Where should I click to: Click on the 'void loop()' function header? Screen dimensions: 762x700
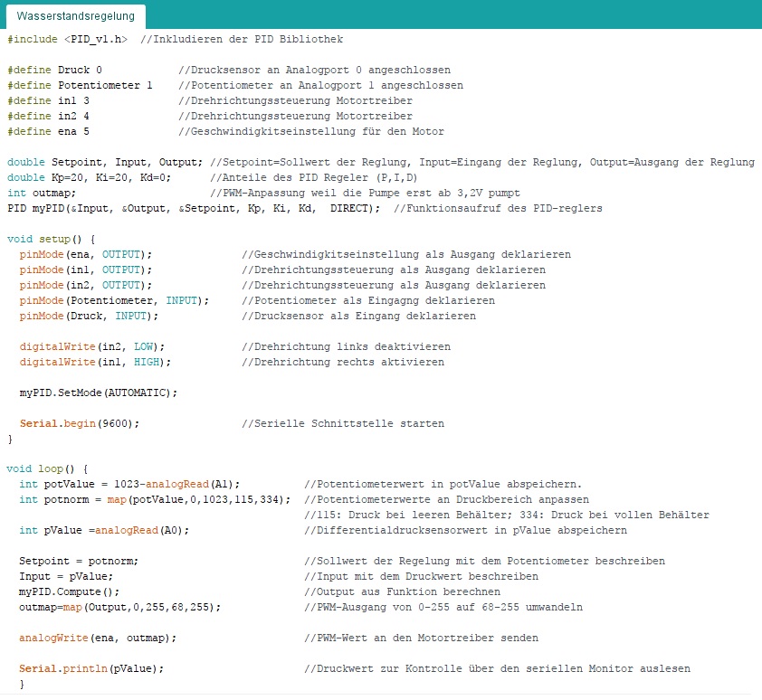47,469
